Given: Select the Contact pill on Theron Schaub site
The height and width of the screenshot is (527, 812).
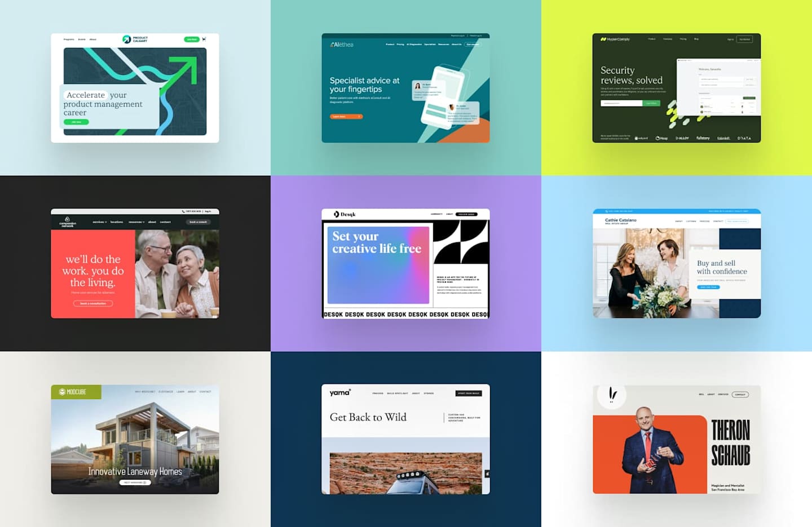Looking at the screenshot, I should pos(740,395).
